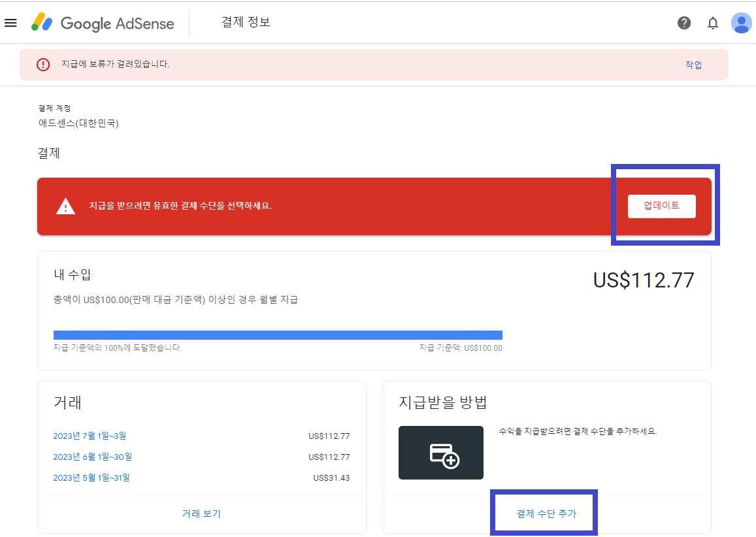Open the help question mark icon
Screen dimensions: 756x537
pos(683,22)
